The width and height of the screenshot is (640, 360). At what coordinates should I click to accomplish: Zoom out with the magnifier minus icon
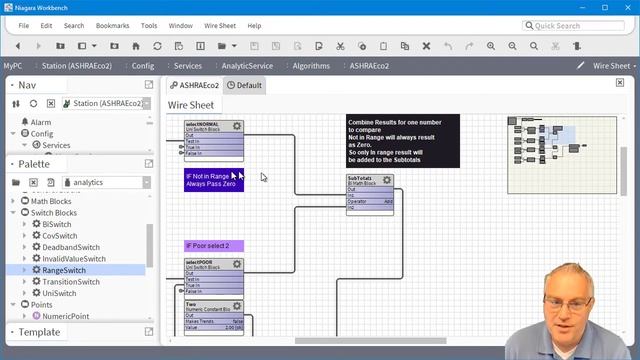click(x=512, y=46)
